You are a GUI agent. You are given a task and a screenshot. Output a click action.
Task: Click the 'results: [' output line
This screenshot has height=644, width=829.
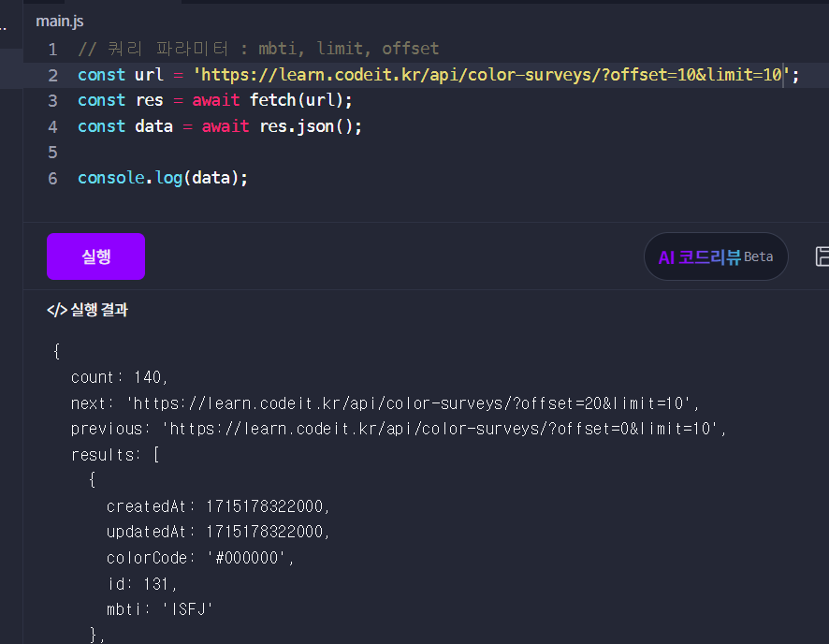pyautogui.click(x=115, y=455)
